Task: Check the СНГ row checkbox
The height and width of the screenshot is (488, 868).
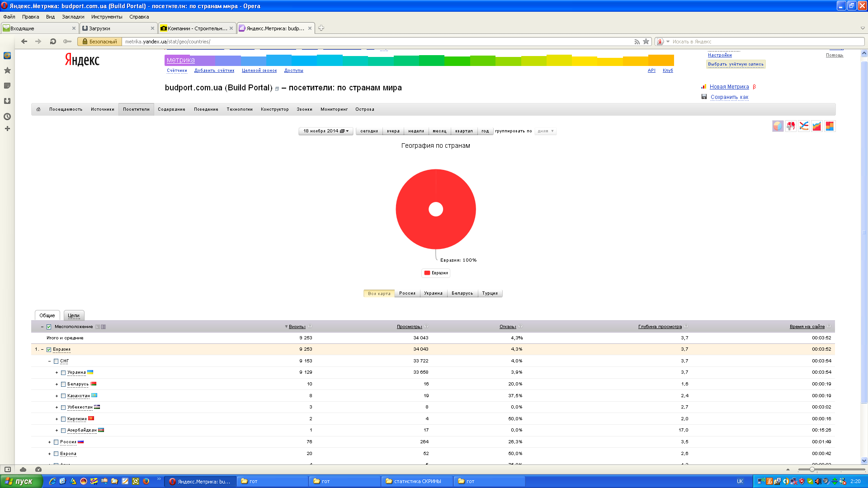Action: [56, 361]
